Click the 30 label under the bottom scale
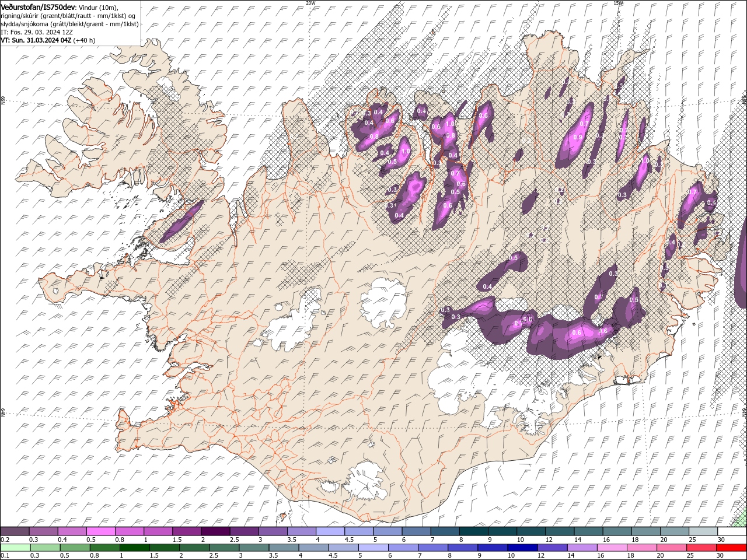 720,555
